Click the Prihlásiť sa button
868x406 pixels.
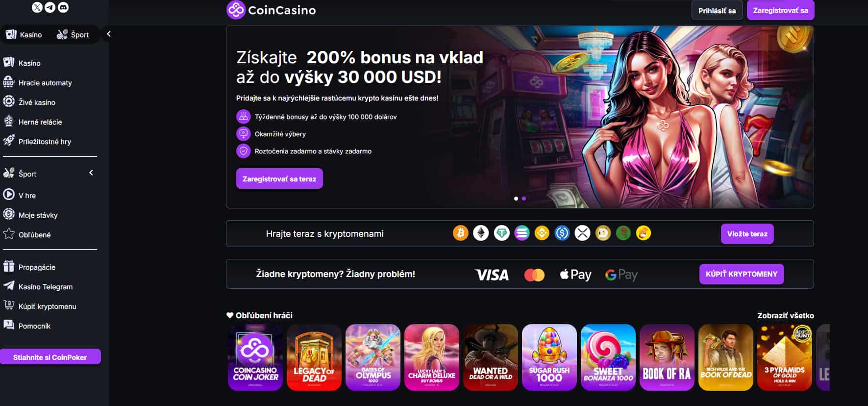[x=717, y=10]
